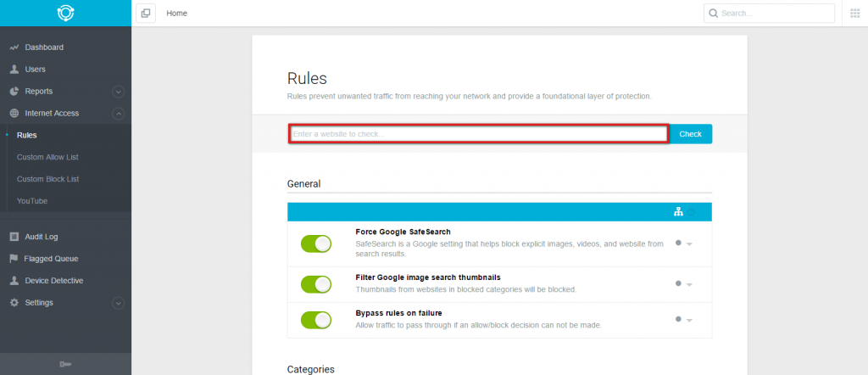Image resolution: width=868 pixels, height=375 pixels.
Task: Click the 'Enter a website to check' field
Action: (x=478, y=134)
